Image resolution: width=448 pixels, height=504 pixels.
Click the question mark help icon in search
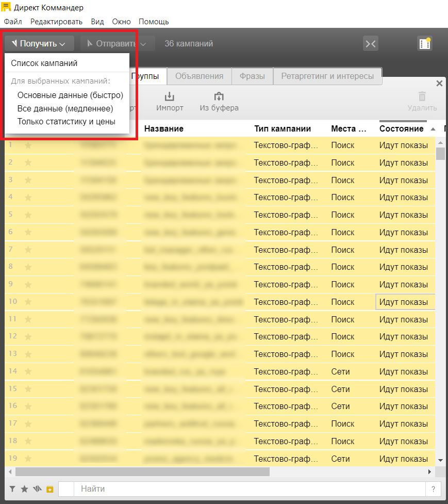click(x=433, y=489)
